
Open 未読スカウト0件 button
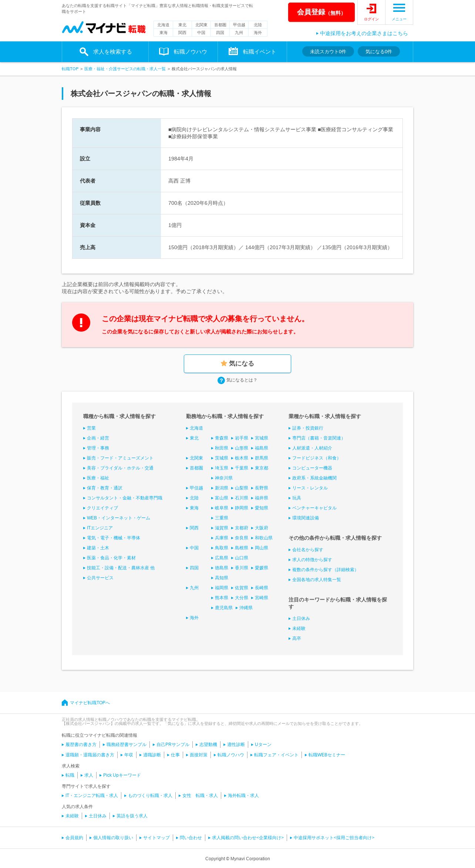pos(328,51)
